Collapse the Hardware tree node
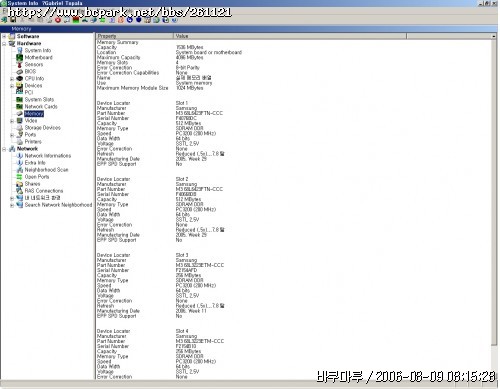The image size is (500, 389). pos(4,43)
